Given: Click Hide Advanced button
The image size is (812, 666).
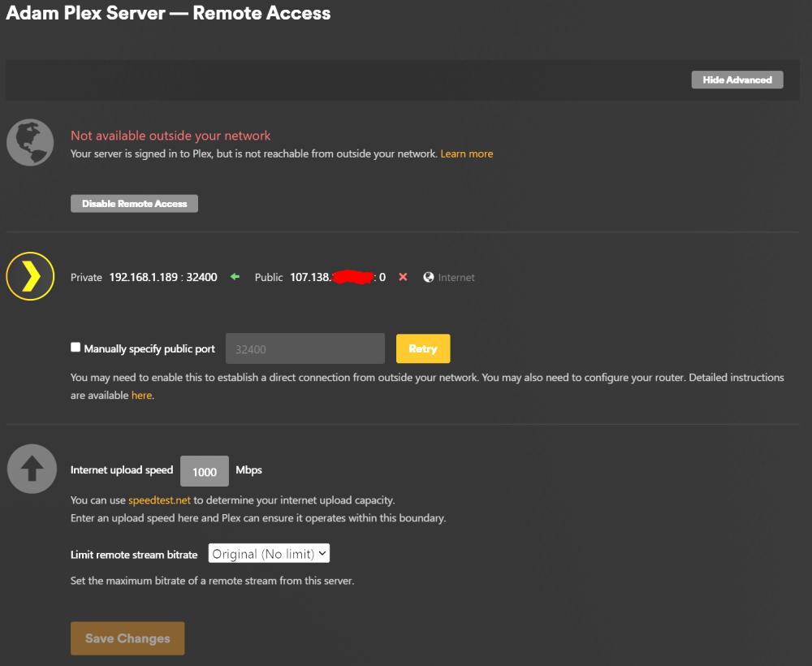Looking at the screenshot, I should click(x=737, y=80).
